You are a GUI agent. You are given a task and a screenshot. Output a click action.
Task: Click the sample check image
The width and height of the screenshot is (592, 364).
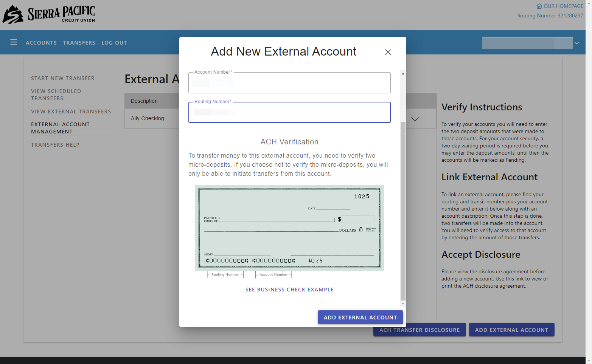point(289,228)
